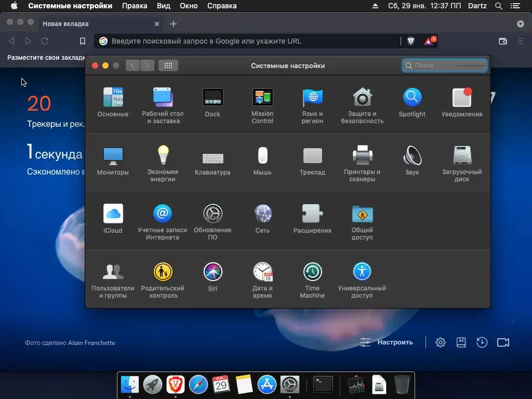
Task: Open Мышь settings
Action: point(262,161)
